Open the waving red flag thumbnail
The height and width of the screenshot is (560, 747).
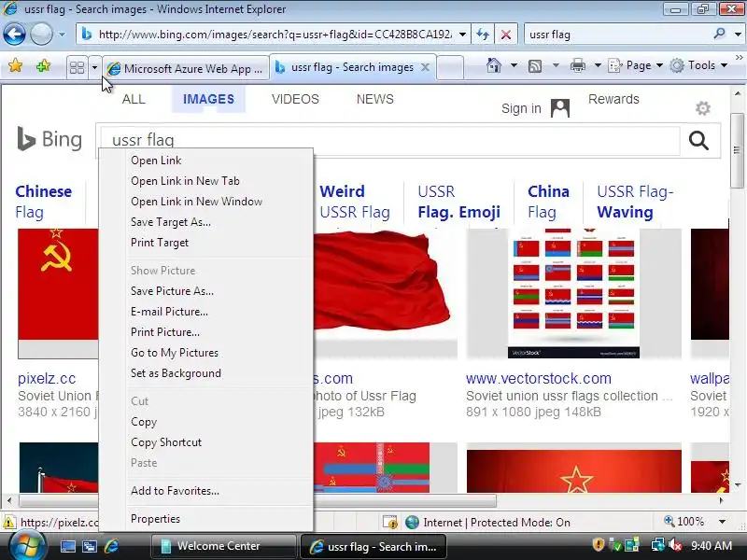[385, 293]
